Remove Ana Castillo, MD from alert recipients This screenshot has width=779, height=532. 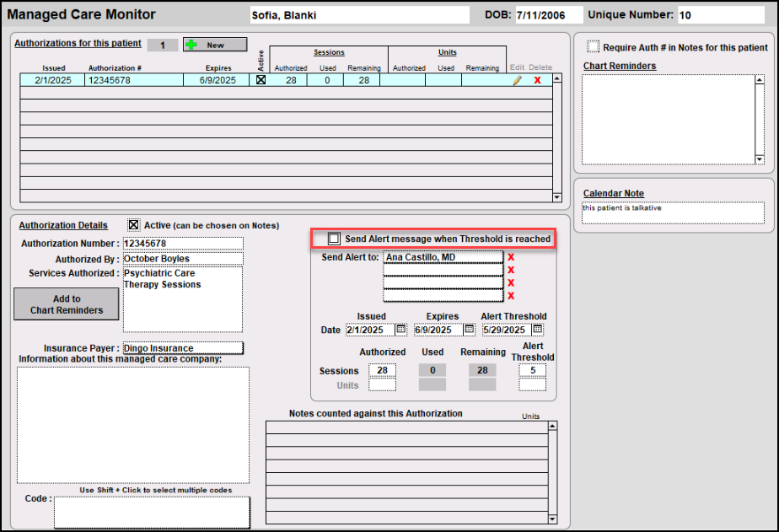click(511, 257)
